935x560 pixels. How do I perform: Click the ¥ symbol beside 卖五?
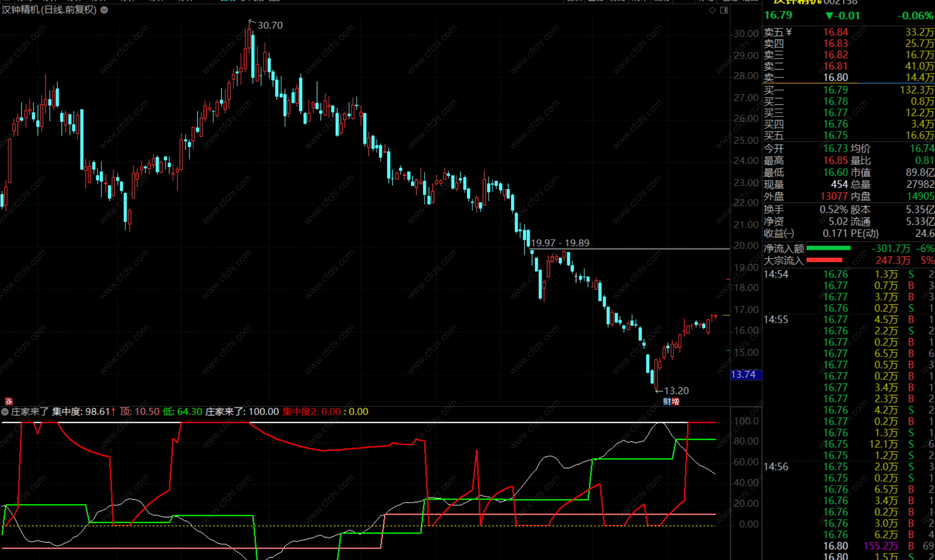click(789, 32)
